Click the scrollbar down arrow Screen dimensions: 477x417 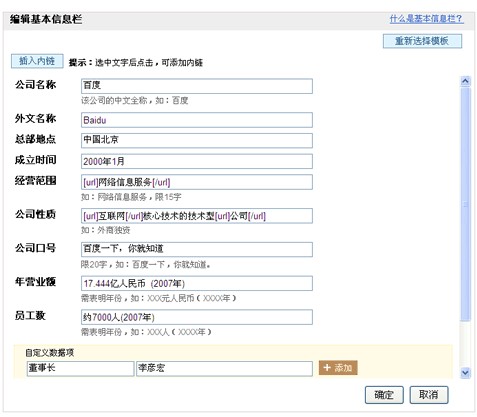tap(465, 372)
